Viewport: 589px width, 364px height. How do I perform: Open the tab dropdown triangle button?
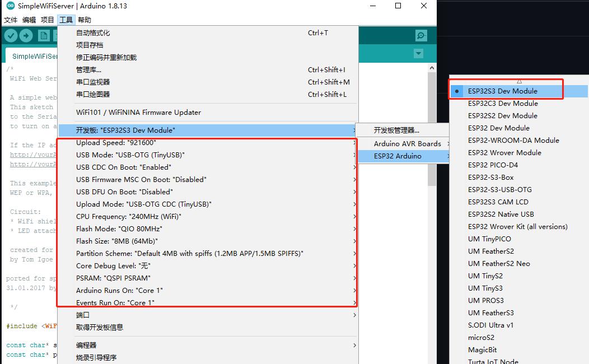tap(418, 54)
